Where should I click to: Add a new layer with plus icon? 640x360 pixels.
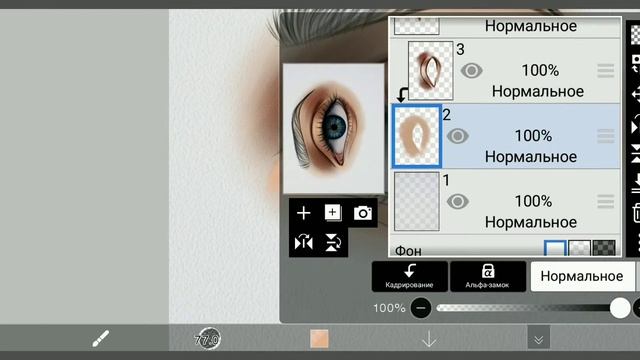303,213
